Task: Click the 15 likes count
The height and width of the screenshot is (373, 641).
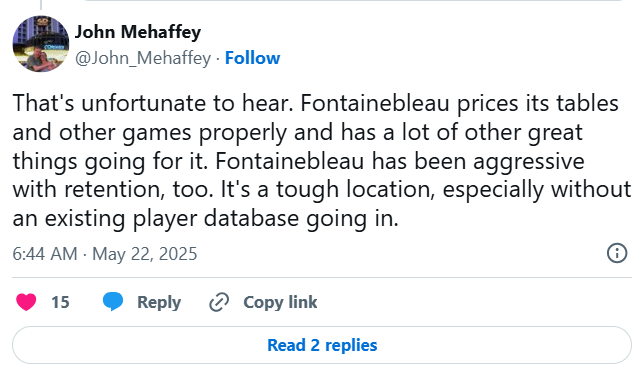Action: [60, 302]
